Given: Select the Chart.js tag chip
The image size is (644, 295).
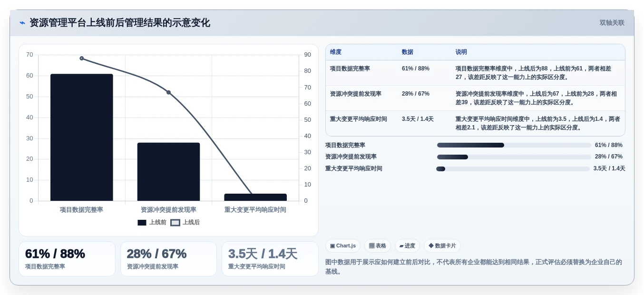Looking at the screenshot, I should pos(343,246).
